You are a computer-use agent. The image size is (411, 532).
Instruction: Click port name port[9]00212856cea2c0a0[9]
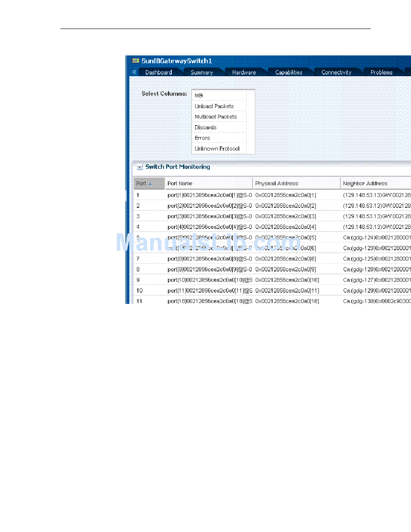pyautogui.click(x=210, y=269)
